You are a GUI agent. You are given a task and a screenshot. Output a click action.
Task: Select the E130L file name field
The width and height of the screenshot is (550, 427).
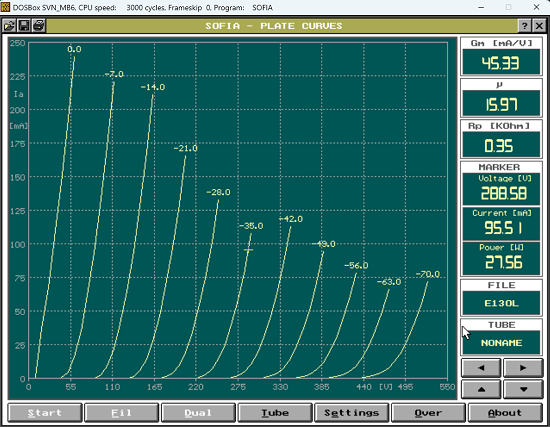tap(501, 303)
